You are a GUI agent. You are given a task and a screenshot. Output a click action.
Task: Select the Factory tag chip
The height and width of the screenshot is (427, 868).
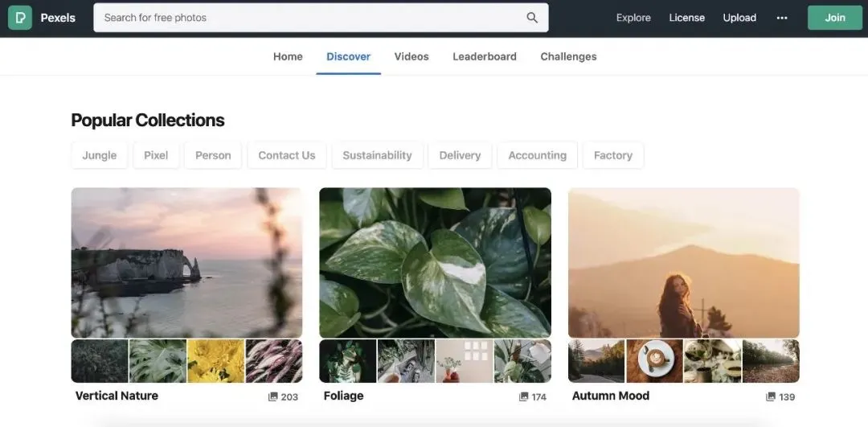pyautogui.click(x=612, y=155)
